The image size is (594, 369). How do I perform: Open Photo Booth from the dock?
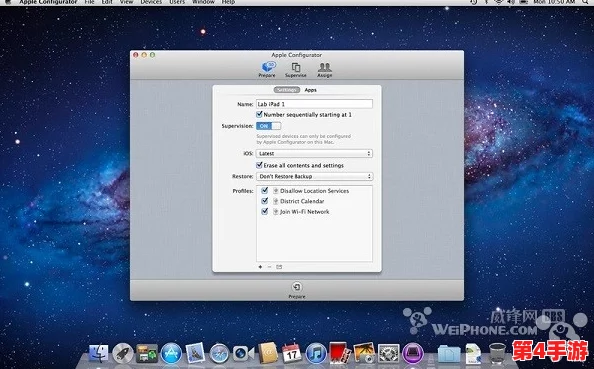click(340, 353)
